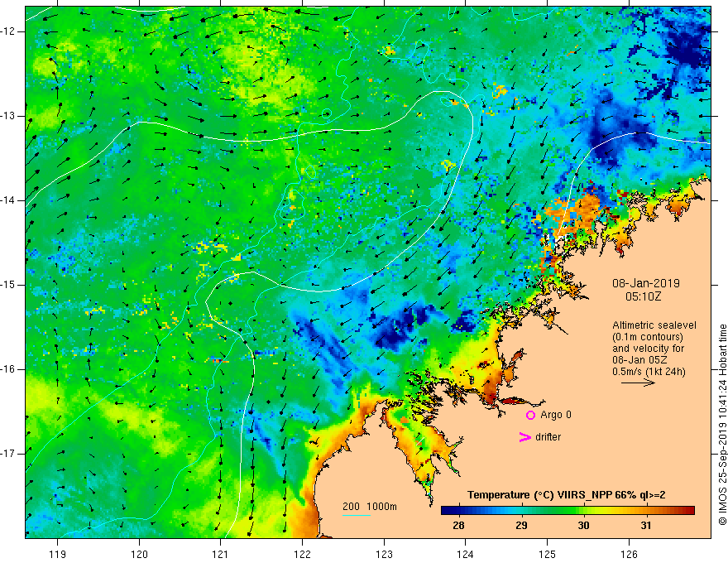The image size is (728, 563).
Task: Click the "08-Jan 05Z" caption line
Action: coord(641,360)
